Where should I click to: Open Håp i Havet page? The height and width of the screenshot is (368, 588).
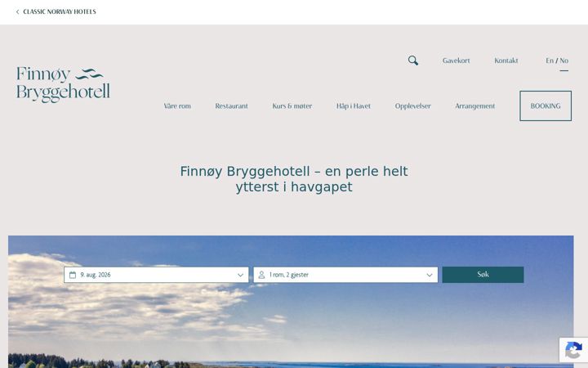coord(354,105)
